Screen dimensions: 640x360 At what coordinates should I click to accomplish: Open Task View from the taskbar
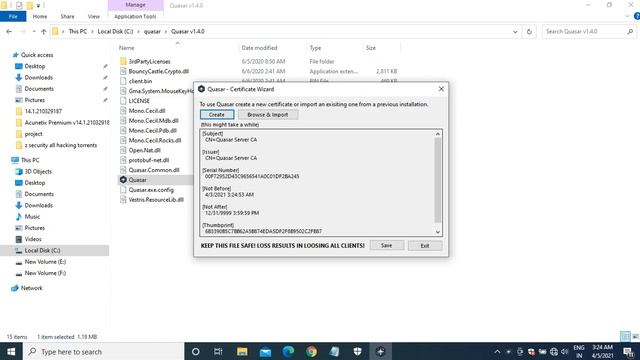click(x=218, y=351)
